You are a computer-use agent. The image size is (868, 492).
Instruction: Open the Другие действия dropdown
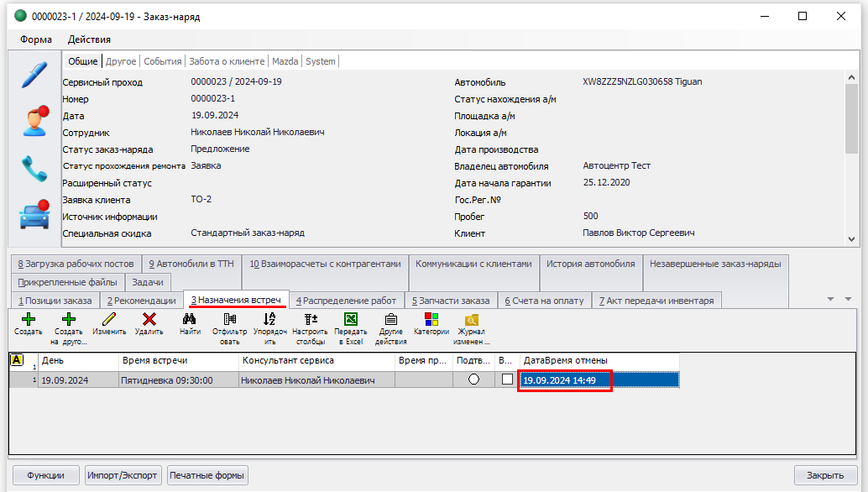pos(391,320)
